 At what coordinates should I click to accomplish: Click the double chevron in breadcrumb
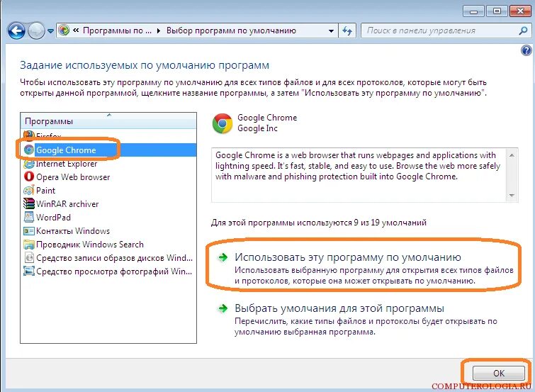coord(76,30)
